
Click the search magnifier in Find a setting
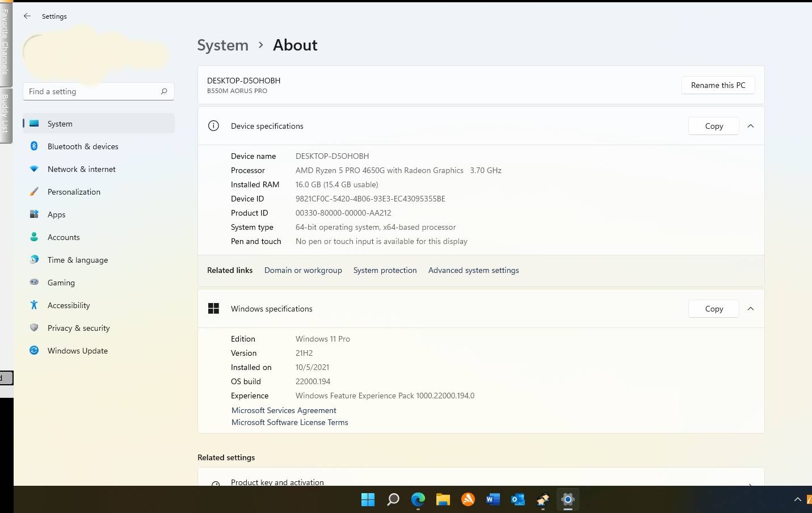coord(164,91)
